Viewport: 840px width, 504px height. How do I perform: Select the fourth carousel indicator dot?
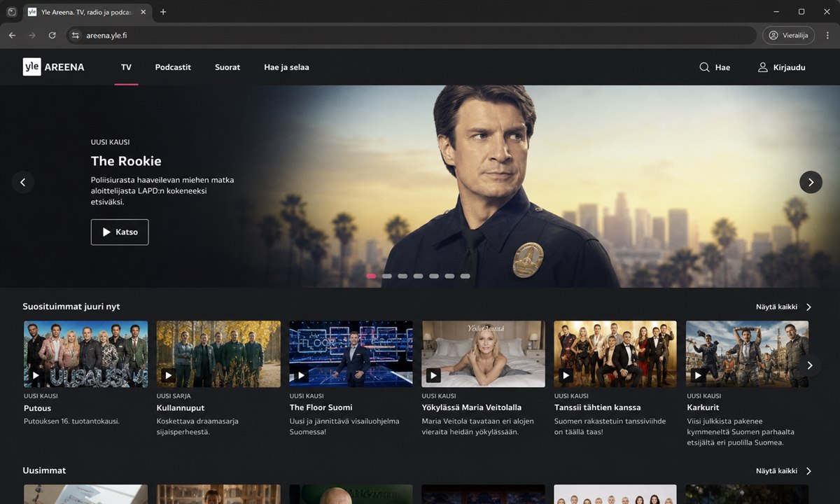point(418,276)
